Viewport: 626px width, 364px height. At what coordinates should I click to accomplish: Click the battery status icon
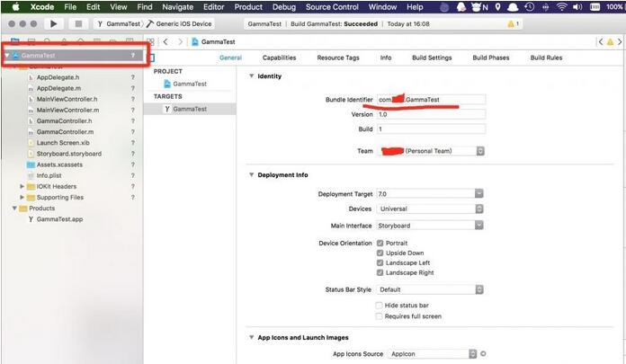pyautogui.click(x=595, y=7)
